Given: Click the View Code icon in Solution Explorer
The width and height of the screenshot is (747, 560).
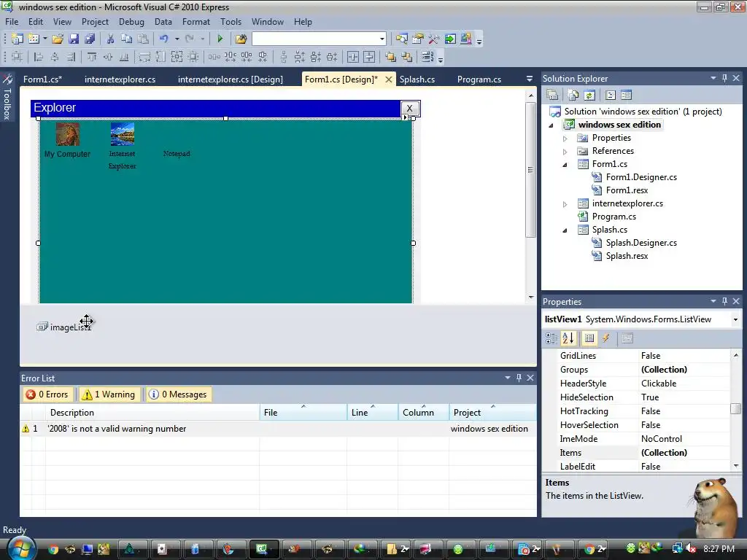Looking at the screenshot, I should [x=611, y=96].
